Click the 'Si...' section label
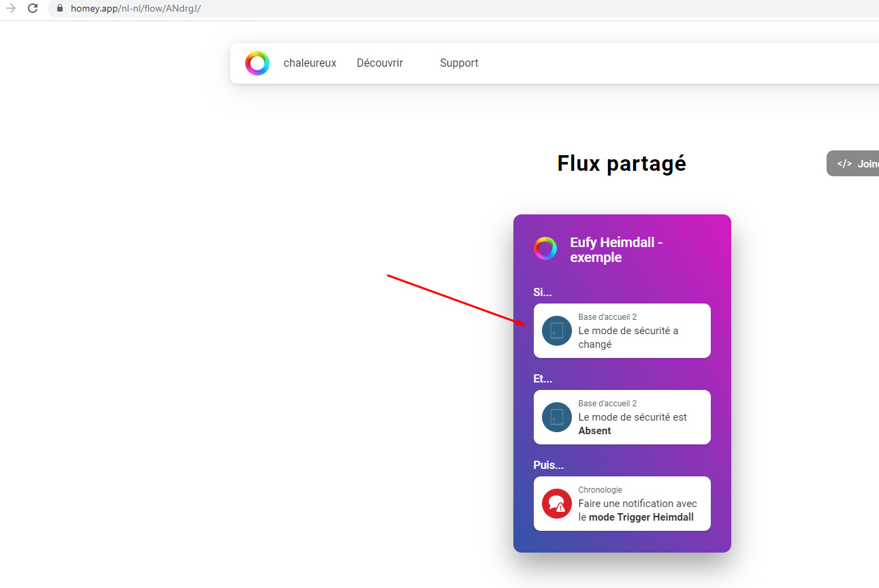 click(x=543, y=293)
